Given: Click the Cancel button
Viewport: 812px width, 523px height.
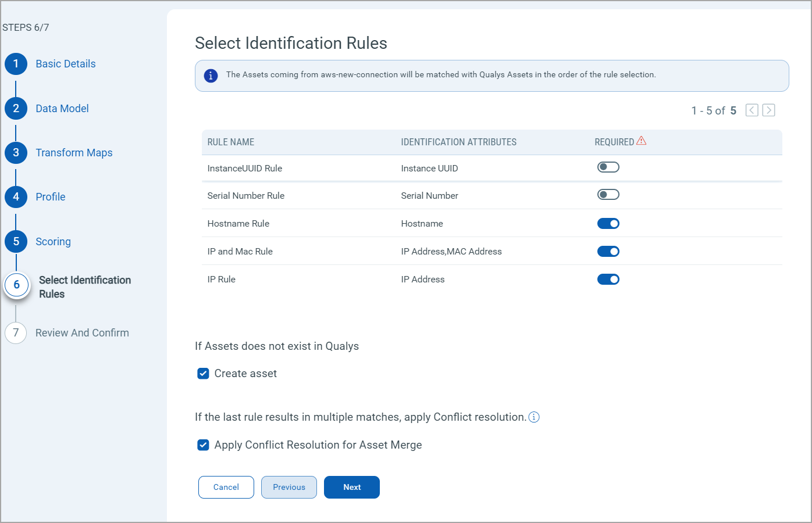Looking at the screenshot, I should (x=226, y=487).
